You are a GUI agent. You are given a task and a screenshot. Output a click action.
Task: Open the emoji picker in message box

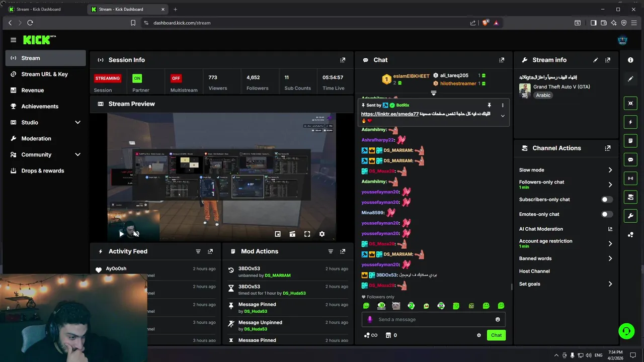(x=498, y=319)
